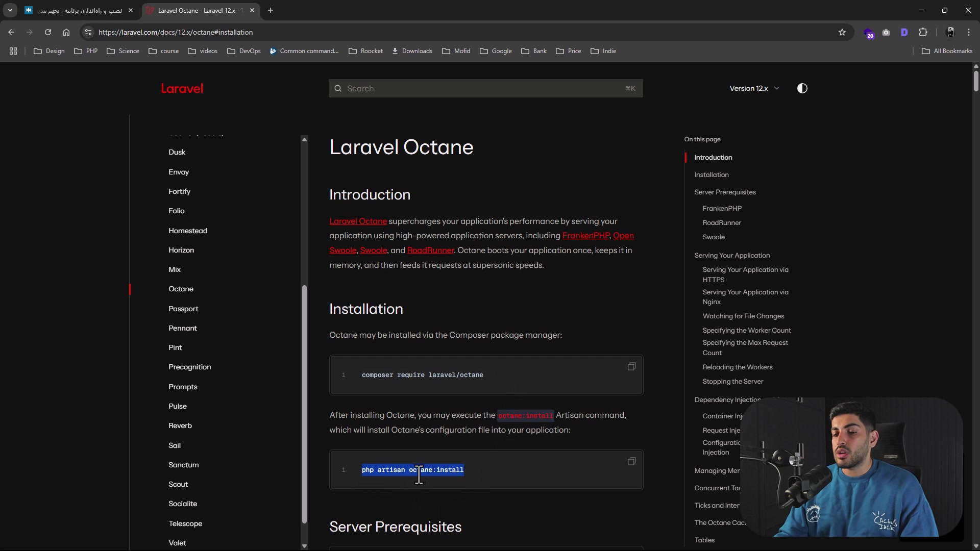Focus the documentation Search field
This screenshot has width=980, height=551.
485,88
